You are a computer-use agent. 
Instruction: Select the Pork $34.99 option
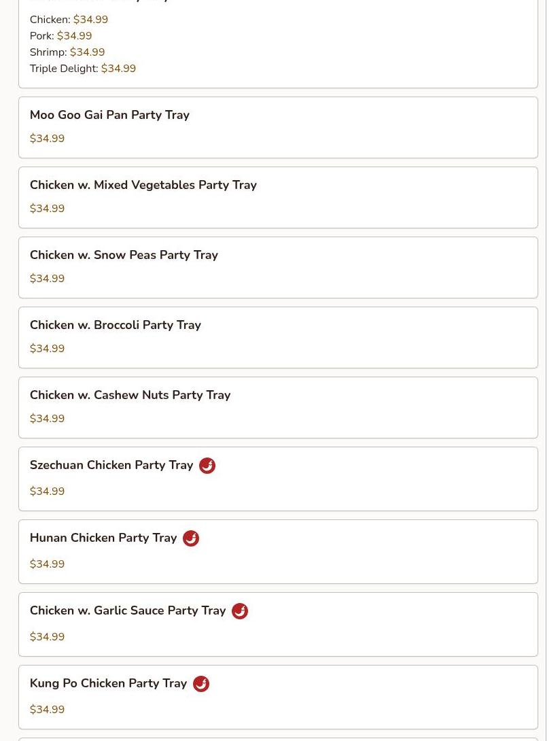pos(60,36)
